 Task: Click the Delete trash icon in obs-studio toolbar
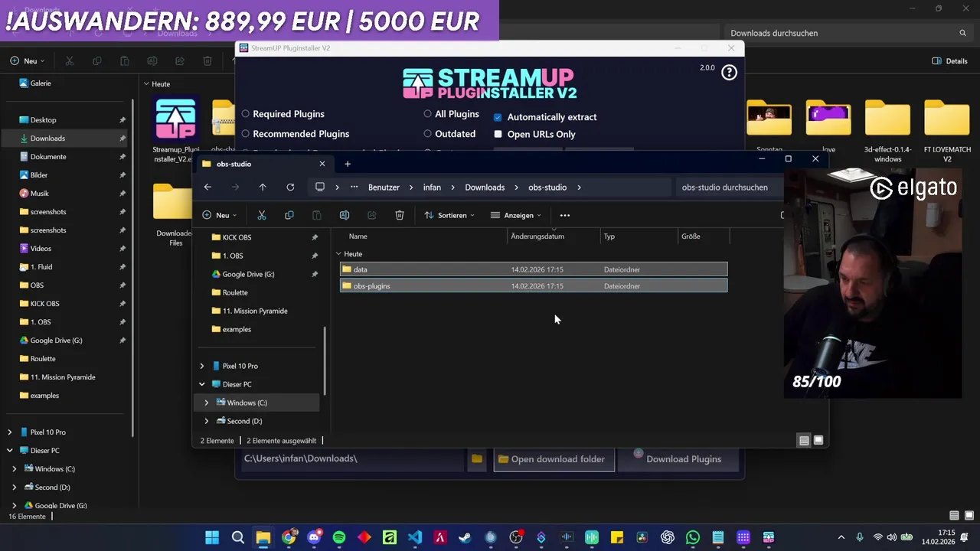pyautogui.click(x=400, y=215)
